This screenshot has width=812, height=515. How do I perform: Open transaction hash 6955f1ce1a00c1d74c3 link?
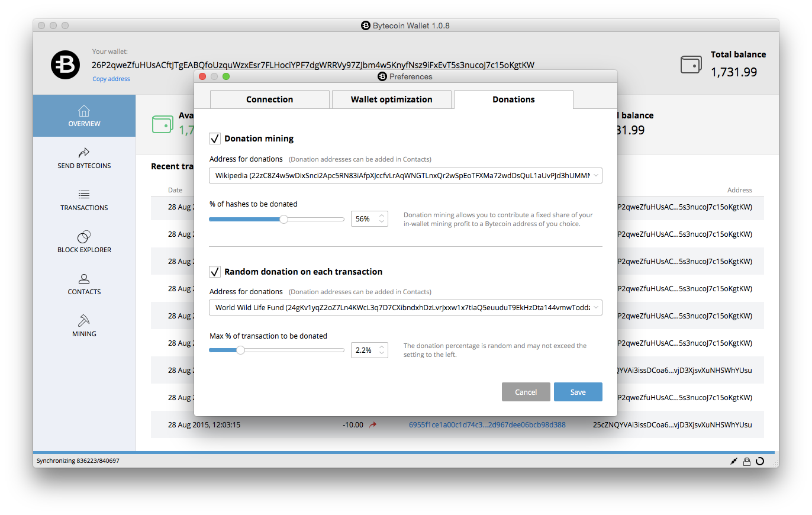[487, 424]
